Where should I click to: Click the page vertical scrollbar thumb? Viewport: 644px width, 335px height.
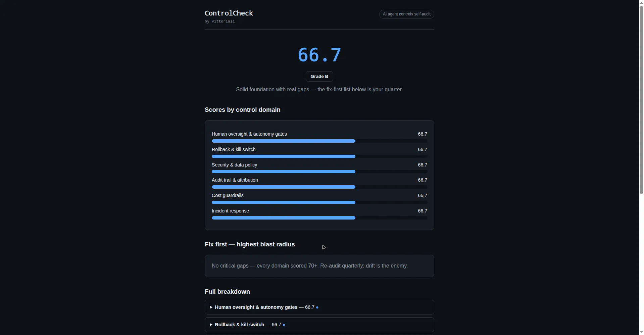tap(641, 100)
